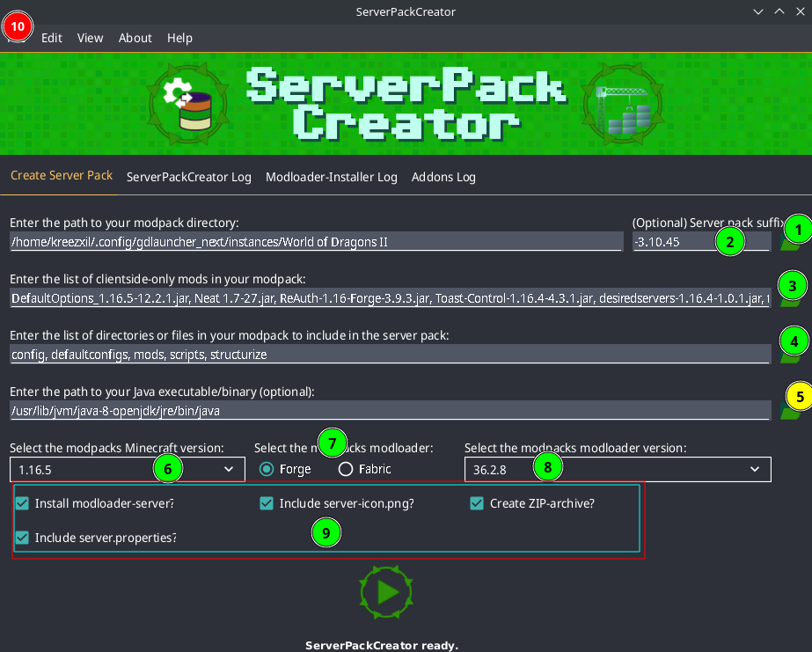The height and width of the screenshot is (652, 812).
Task: Select the Forge radio button
Action: pos(266,469)
